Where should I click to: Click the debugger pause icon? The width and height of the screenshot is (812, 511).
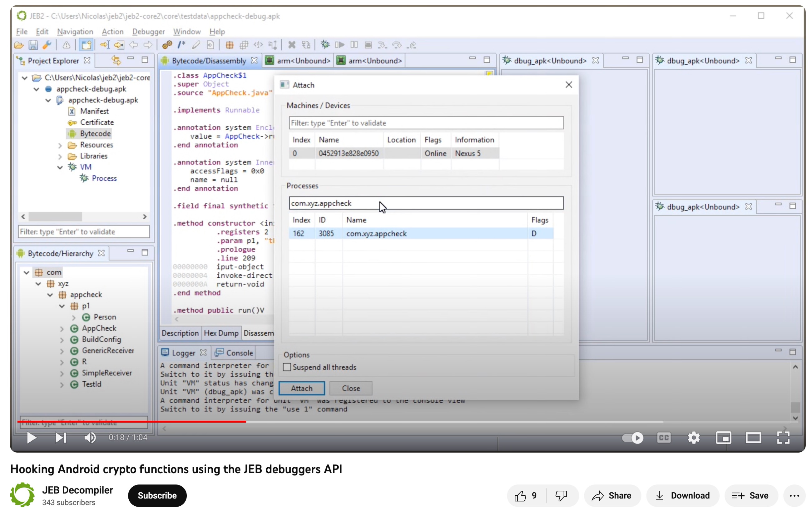pyautogui.click(x=354, y=45)
